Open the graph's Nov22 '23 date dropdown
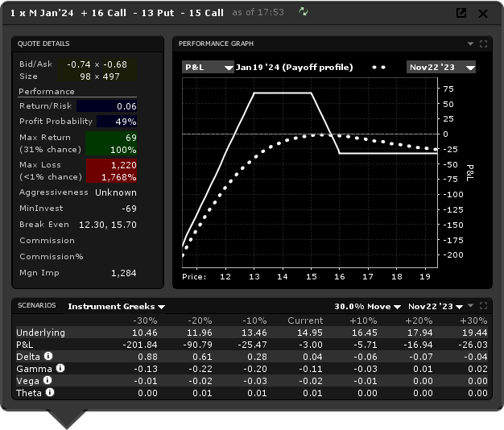 pos(440,68)
